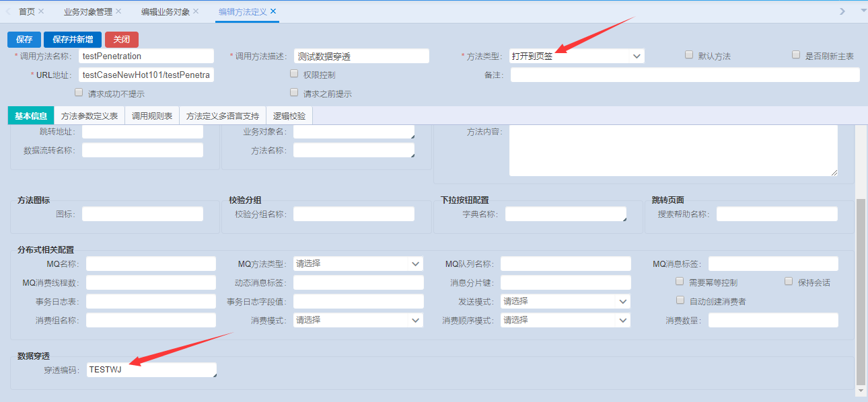Close the 编辑方法定义 tab with its X icon
Viewport: 868px width, 402px height.
tap(273, 11)
